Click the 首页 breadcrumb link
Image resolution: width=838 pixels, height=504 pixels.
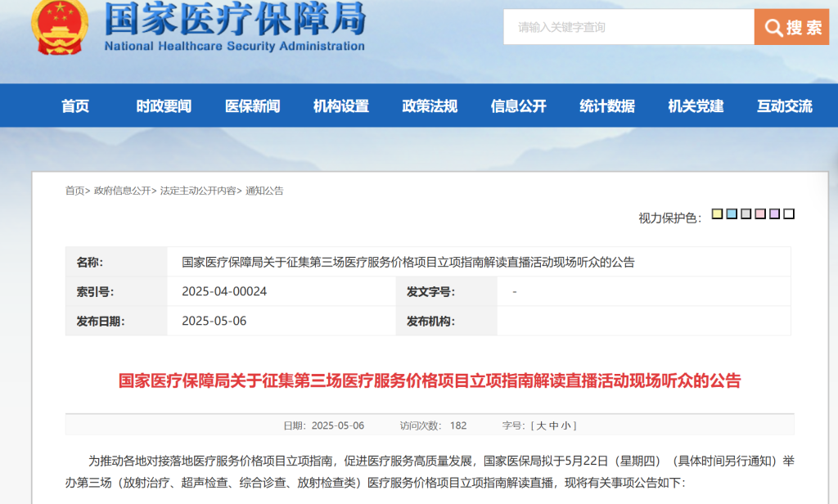pyautogui.click(x=74, y=191)
